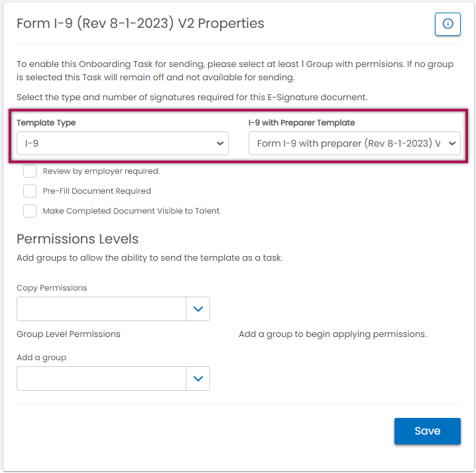The height and width of the screenshot is (473, 476).
Task: Expand the Add a group arrow button
Action: pos(198,379)
